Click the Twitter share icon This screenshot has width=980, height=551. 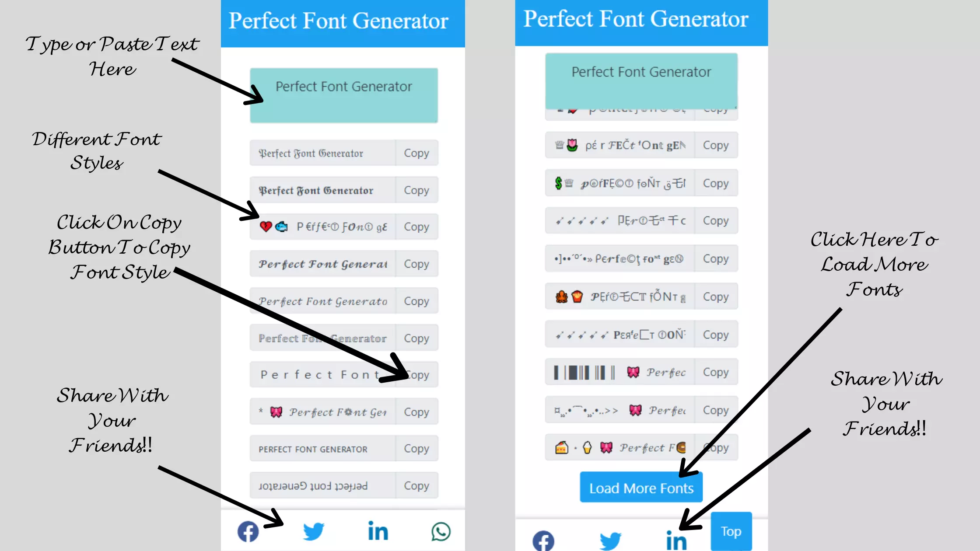[x=312, y=531]
